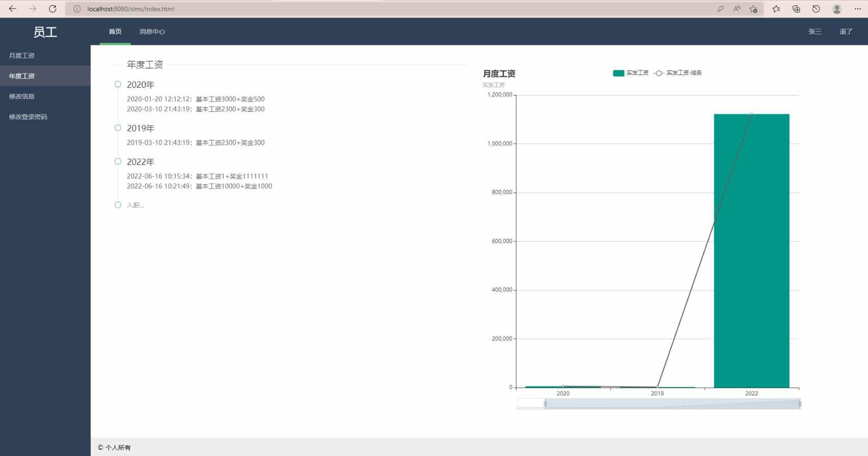This screenshot has height=456, width=868.
Task: Click the 2020年 timeline circle marker
Action: 118,84
